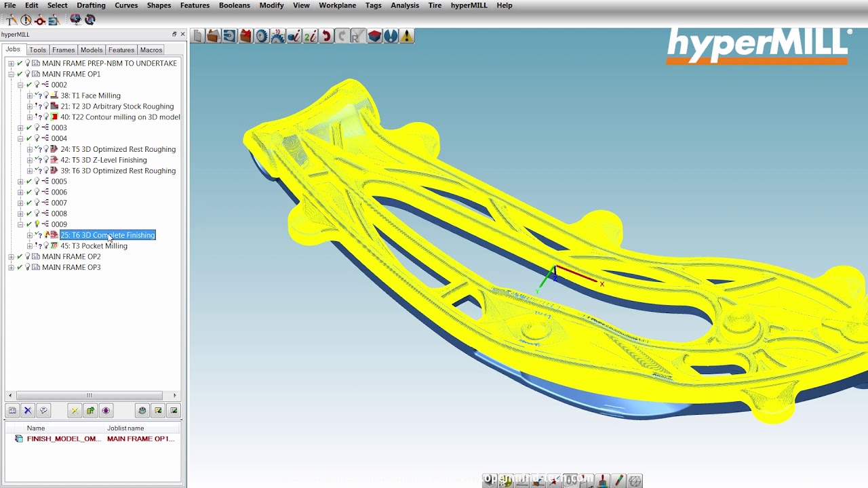Click the bottom toolbar paintbrush stamp icon
868x488 pixels.
click(x=602, y=481)
